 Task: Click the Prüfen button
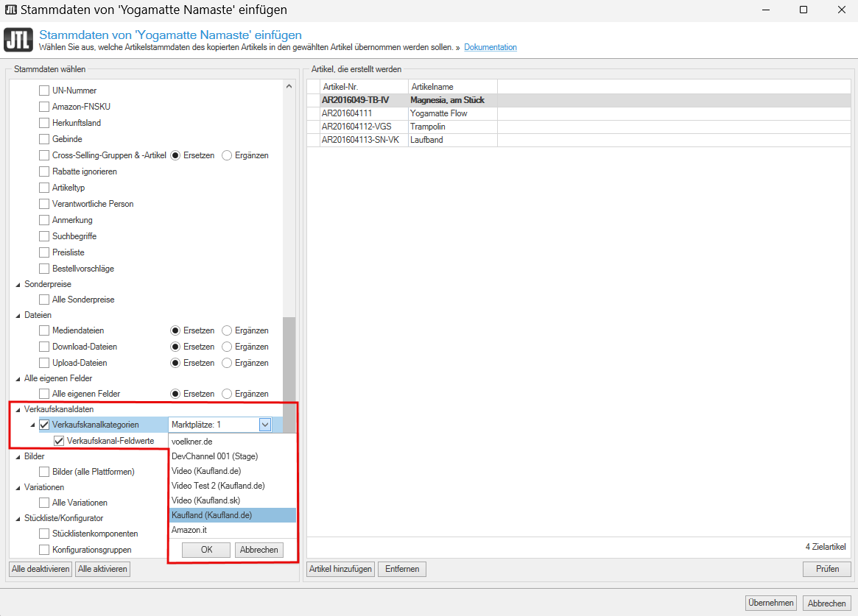tap(826, 569)
